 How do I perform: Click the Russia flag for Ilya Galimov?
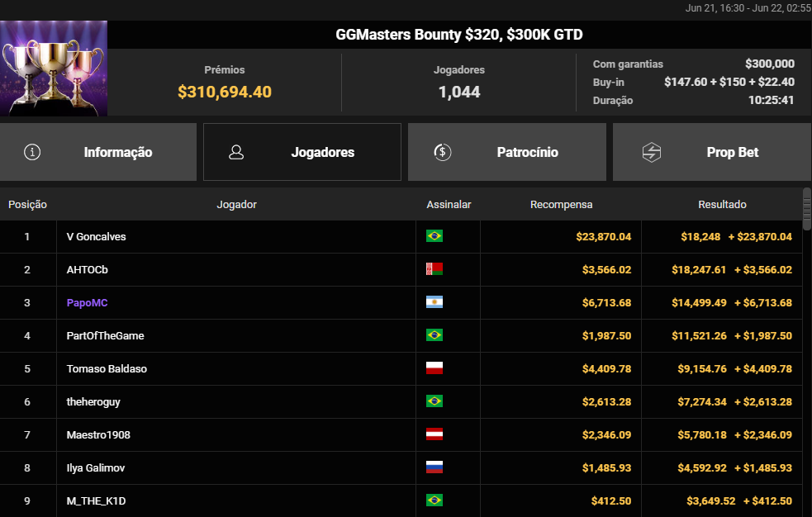(434, 467)
